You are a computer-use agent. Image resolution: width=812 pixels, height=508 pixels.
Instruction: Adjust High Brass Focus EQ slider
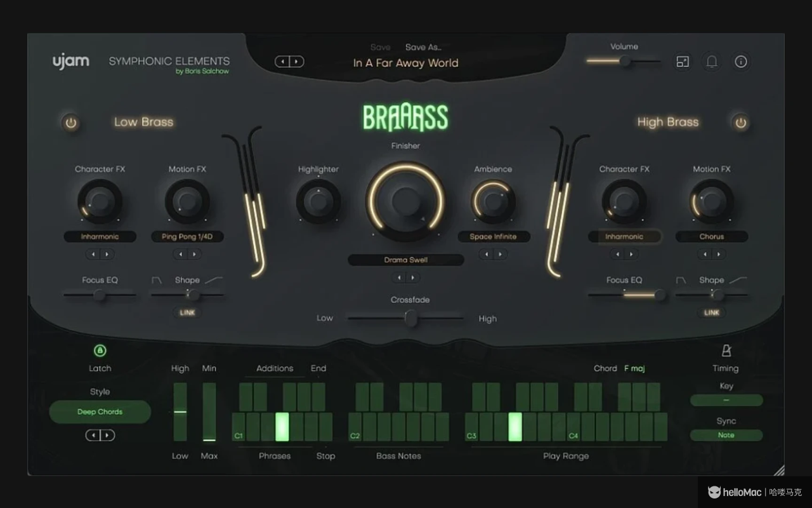pyautogui.click(x=624, y=295)
